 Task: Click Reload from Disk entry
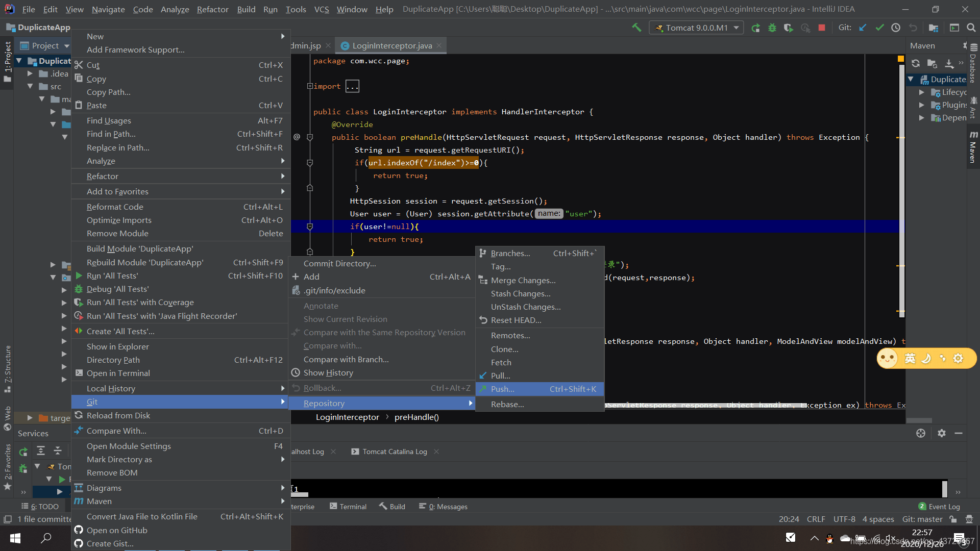[181, 415]
